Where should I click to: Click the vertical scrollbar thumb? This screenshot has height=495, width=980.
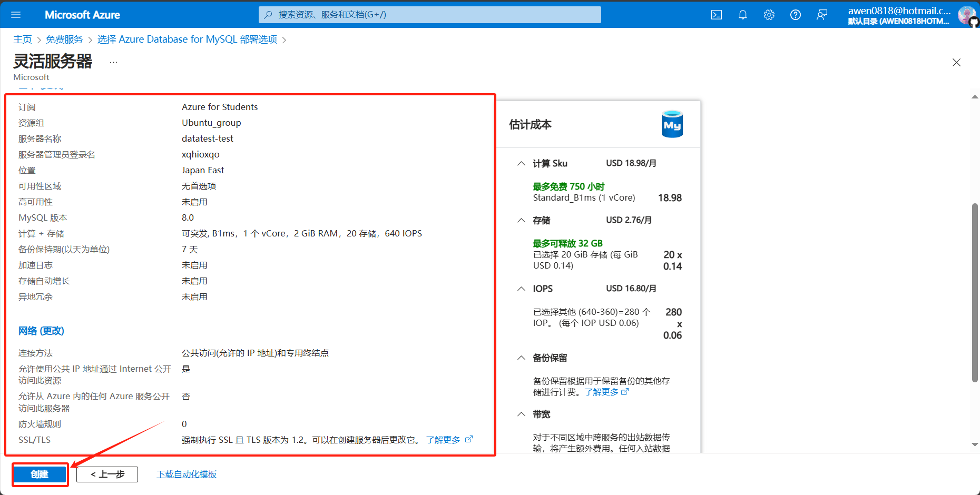tap(975, 293)
